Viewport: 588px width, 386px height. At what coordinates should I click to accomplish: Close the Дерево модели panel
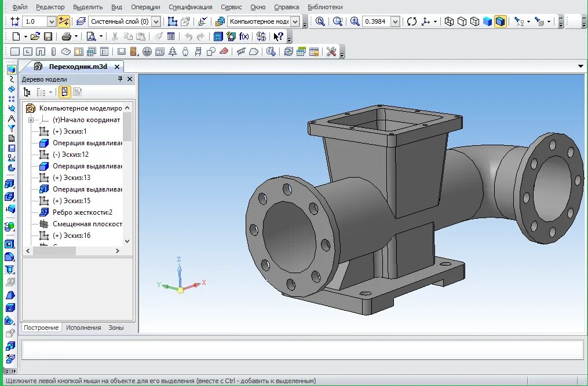(130, 79)
